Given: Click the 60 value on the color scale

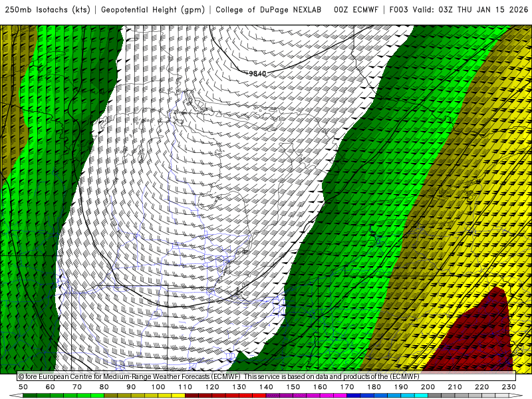Looking at the screenshot, I should coord(50,387).
